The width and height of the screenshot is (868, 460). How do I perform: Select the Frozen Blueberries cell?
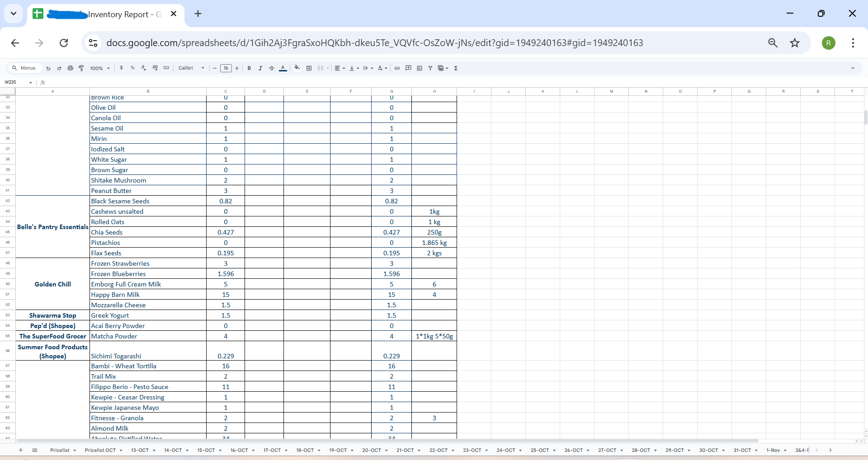click(148, 274)
